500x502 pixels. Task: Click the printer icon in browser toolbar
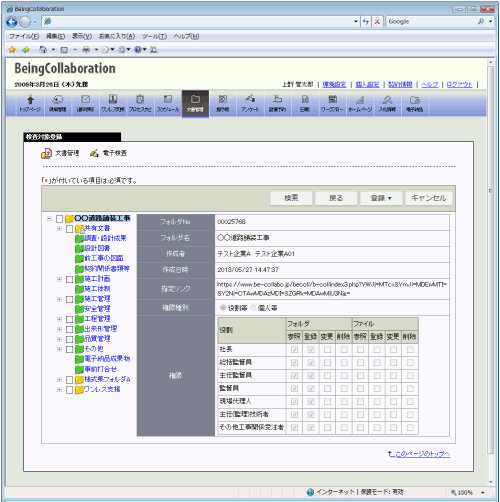[x=86, y=50]
